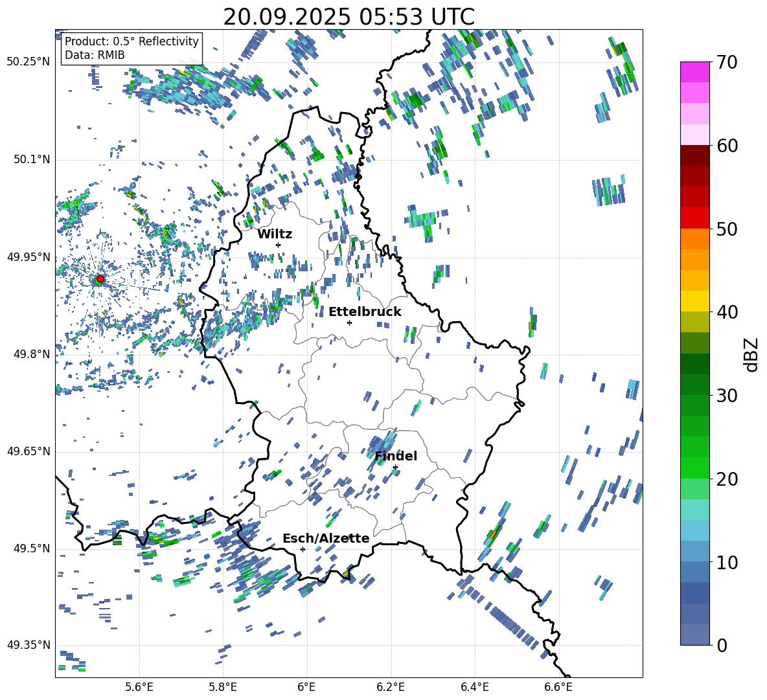This screenshot has width=767, height=700.
Task: Click the slate blue bottom colorbar segment
Action: click(694, 635)
